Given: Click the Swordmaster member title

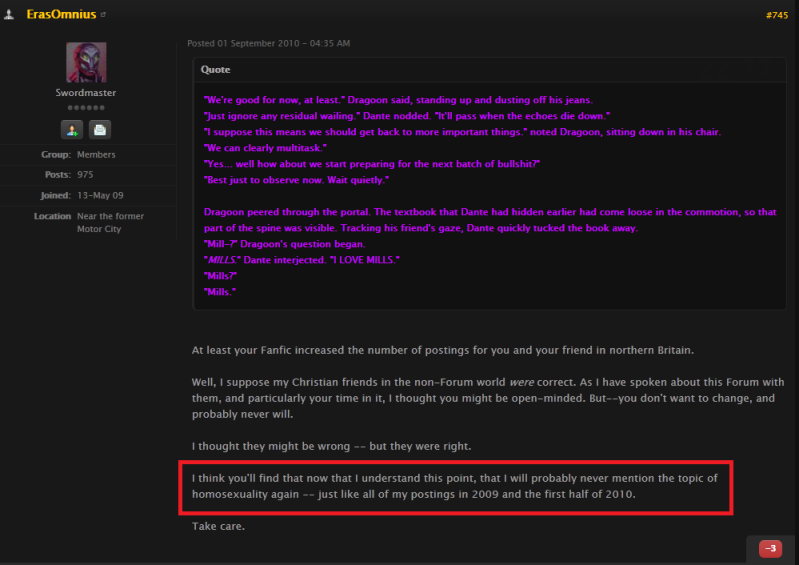Looking at the screenshot, I should 86,93.
